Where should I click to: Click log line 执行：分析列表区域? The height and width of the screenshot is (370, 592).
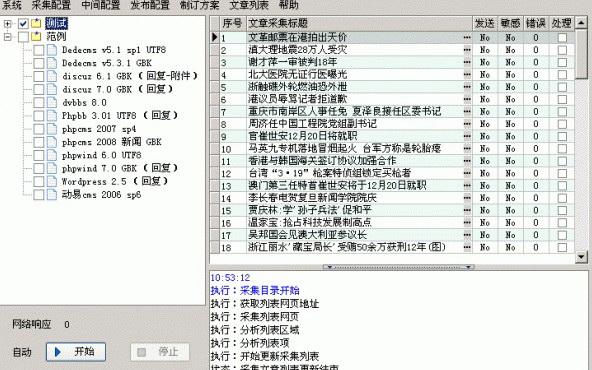pos(255,330)
